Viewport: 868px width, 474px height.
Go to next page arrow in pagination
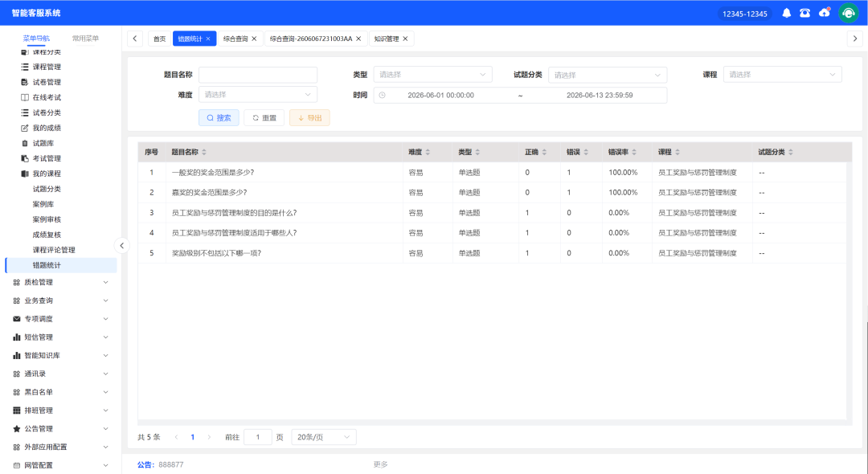209,437
